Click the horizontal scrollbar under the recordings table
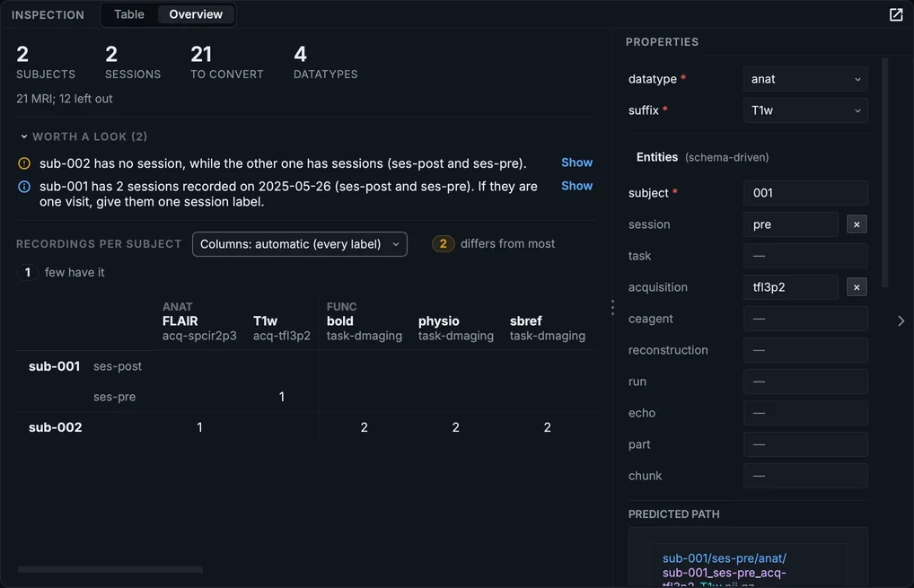Image resolution: width=914 pixels, height=588 pixels. click(x=110, y=569)
